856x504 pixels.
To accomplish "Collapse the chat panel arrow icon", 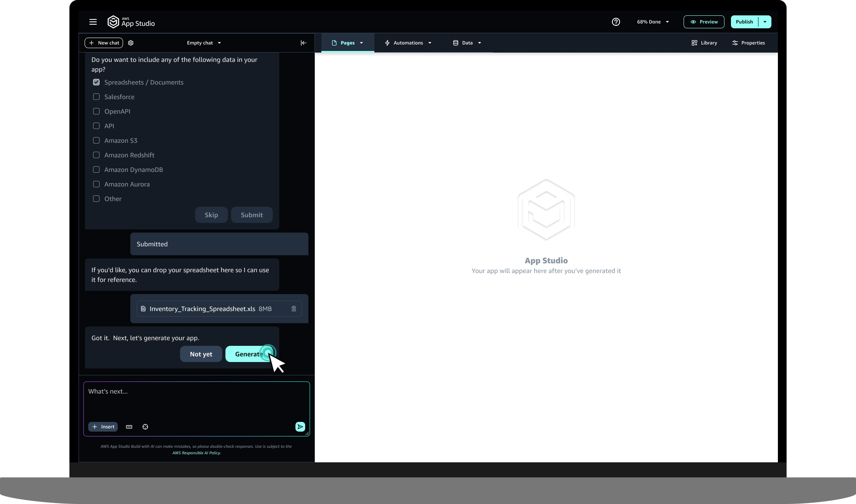I will 304,43.
